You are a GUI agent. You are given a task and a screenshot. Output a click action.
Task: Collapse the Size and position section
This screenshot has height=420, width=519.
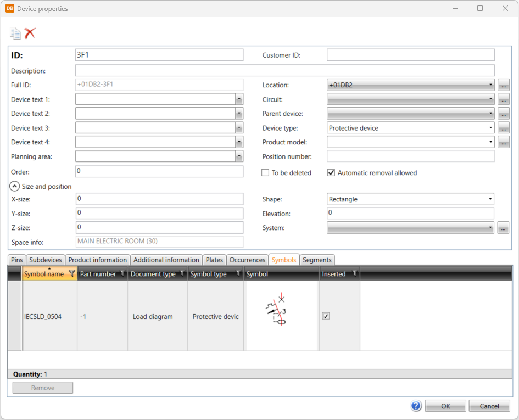(15, 187)
